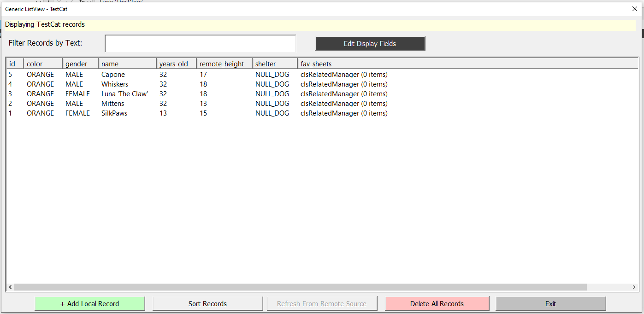This screenshot has height=314, width=644.
Task: Click NULL_DOG in the Mittens row
Action: (x=272, y=104)
